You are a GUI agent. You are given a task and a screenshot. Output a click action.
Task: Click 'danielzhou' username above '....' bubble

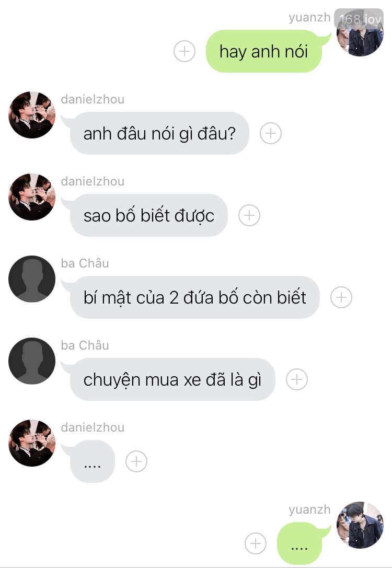(93, 427)
